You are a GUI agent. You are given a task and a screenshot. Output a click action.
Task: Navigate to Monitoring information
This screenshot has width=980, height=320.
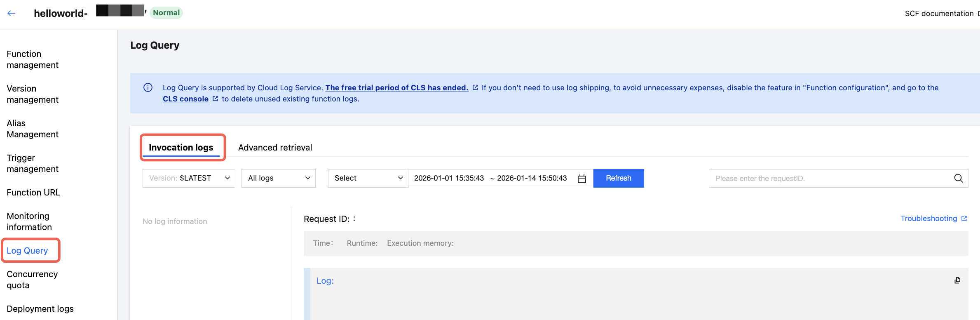coord(29,221)
